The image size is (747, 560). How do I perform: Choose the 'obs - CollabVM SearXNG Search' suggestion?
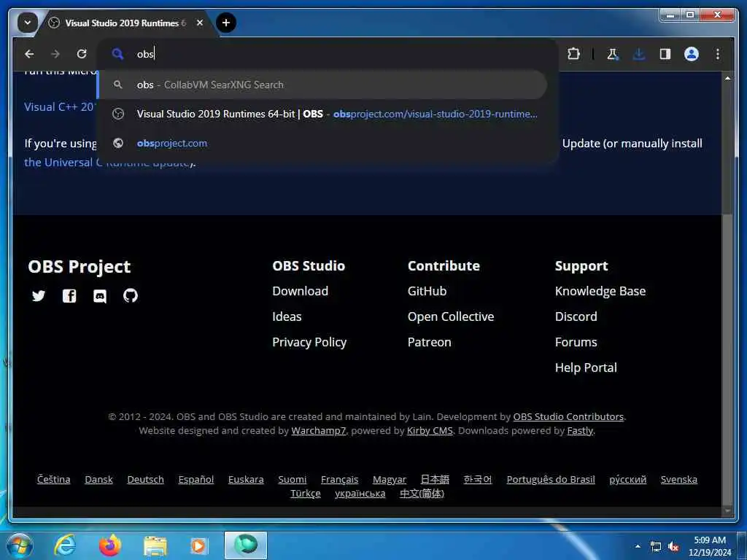322,85
